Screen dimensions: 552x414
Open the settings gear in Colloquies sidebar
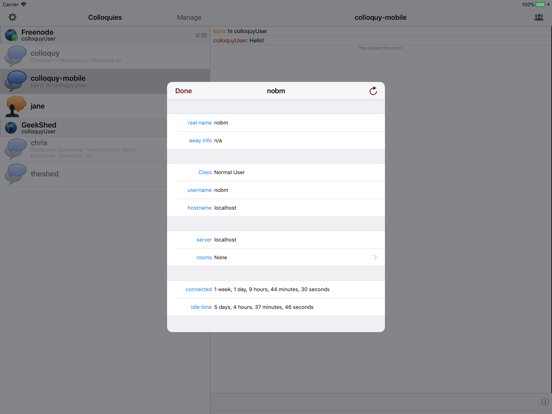12,17
